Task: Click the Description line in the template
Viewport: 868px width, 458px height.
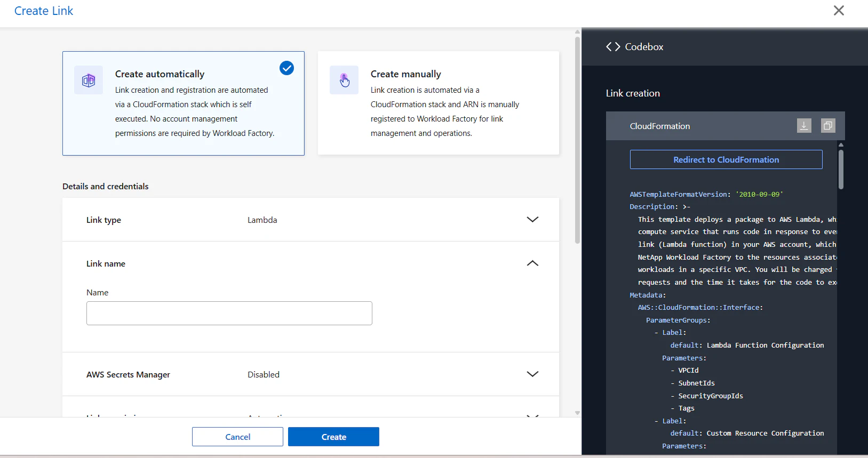Action: (x=660, y=207)
